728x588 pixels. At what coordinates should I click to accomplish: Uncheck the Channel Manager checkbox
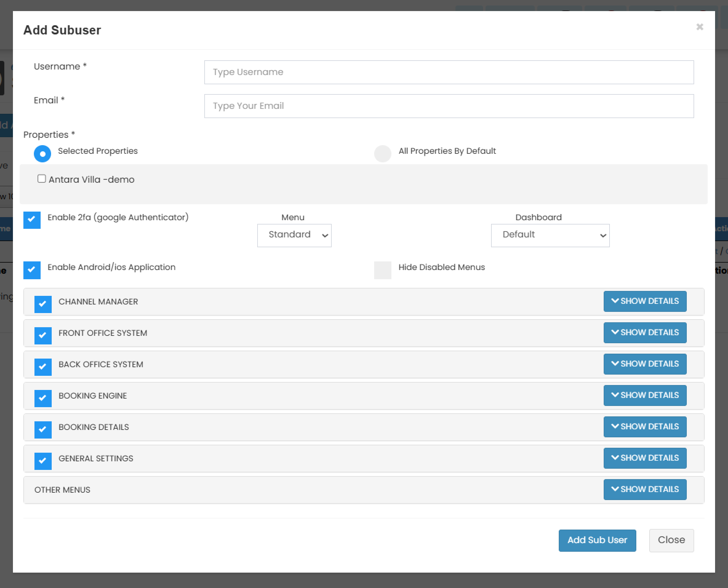43,304
